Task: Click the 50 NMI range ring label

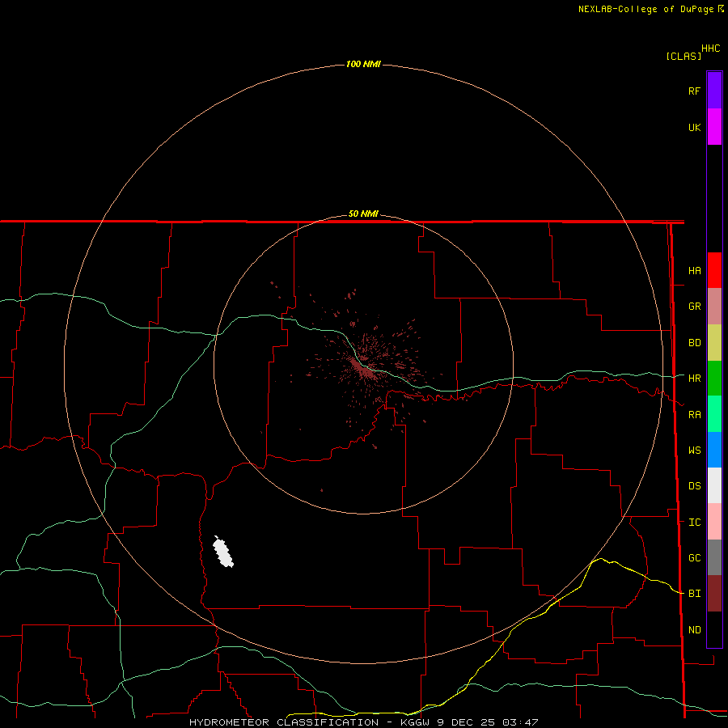Action: 363,214
